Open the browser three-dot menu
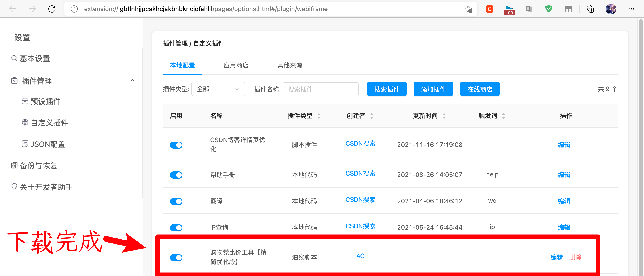Image resolution: width=644 pixels, height=276 pixels. (631, 9)
